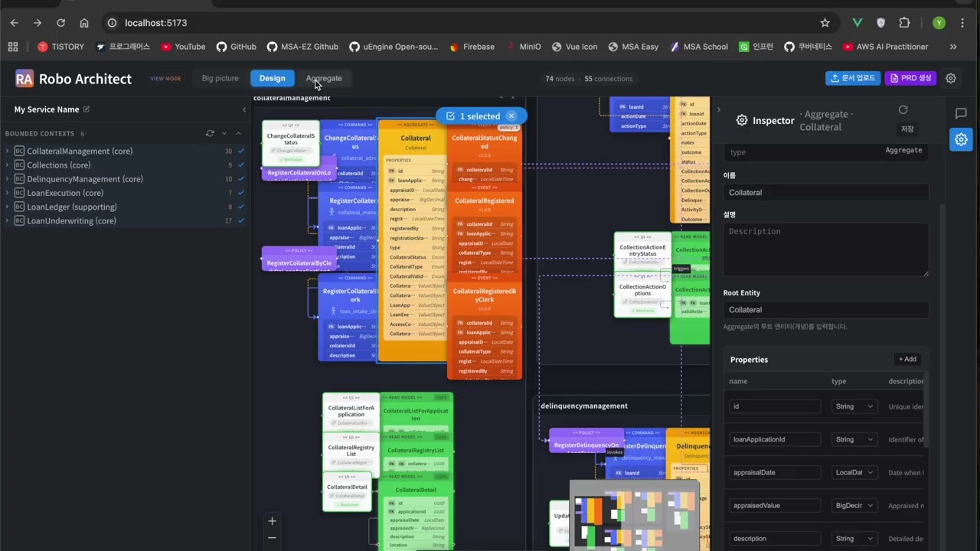Screen dimensions: 980x551
Task: Go back in browser history
Action: pyautogui.click(x=15, y=23)
